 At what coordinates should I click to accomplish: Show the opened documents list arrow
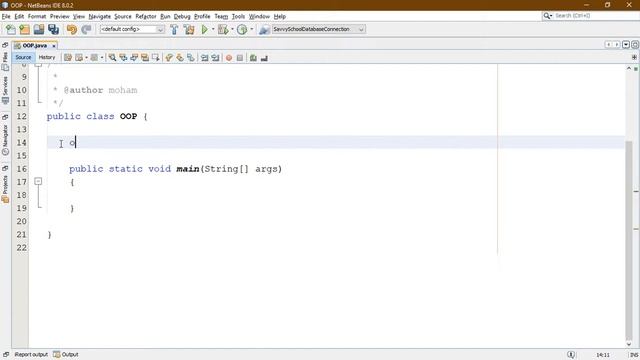626,44
